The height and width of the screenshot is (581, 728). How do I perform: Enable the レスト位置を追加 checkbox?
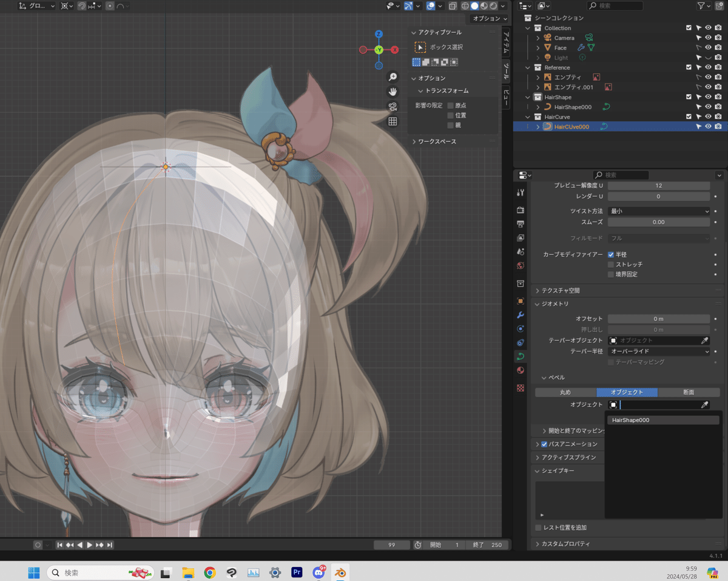538,528
